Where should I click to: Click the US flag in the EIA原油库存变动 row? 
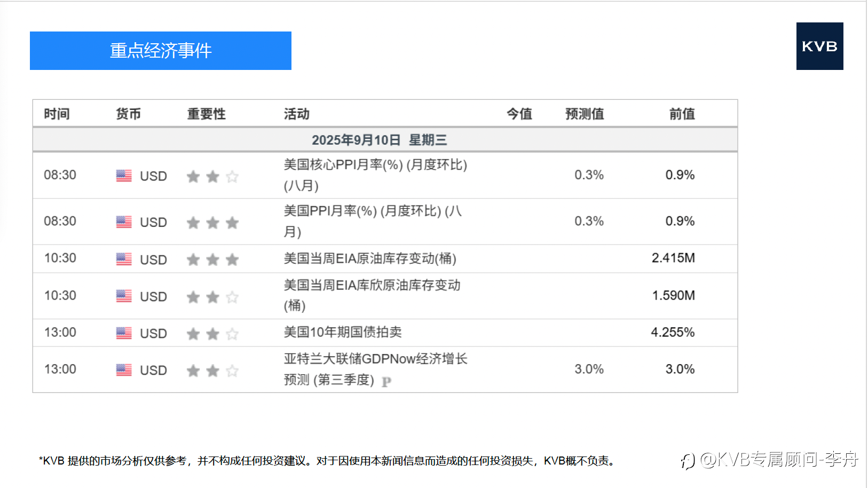click(x=124, y=259)
